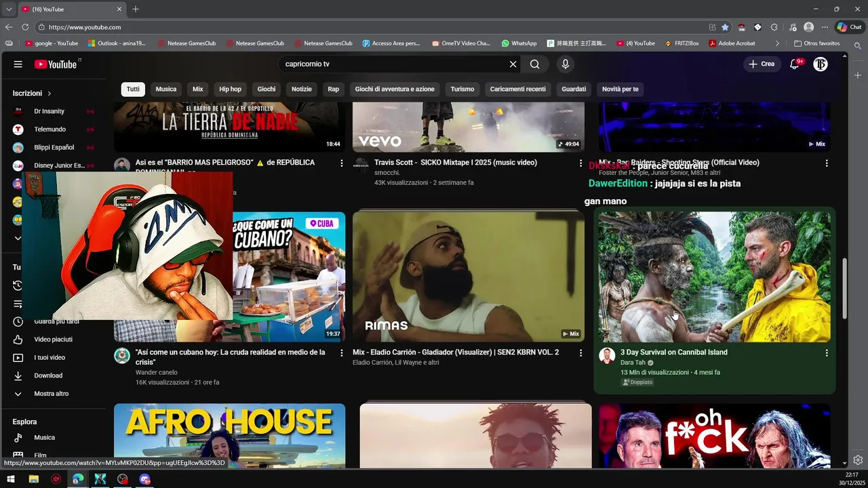Select the Turismo filter chip

pyautogui.click(x=462, y=89)
